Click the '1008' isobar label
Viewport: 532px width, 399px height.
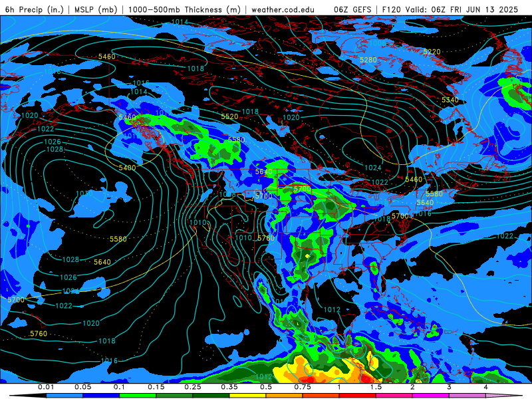(x=227, y=194)
